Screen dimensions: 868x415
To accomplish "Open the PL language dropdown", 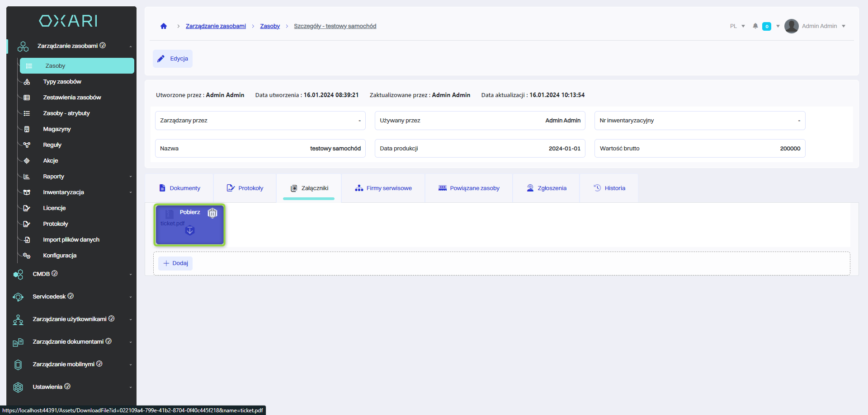I will [x=737, y=26].
